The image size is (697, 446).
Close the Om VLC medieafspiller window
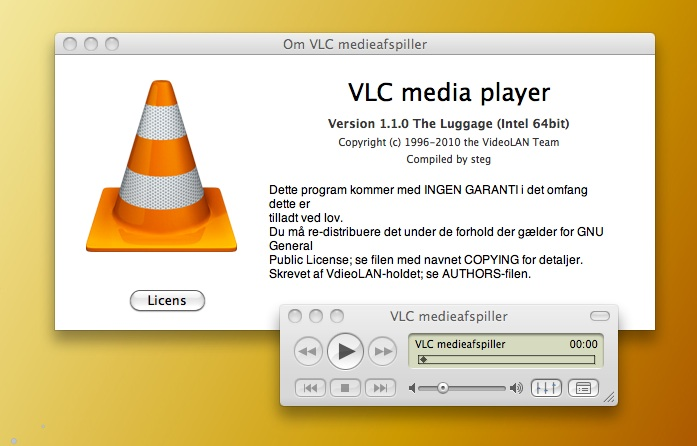point(70,44)
